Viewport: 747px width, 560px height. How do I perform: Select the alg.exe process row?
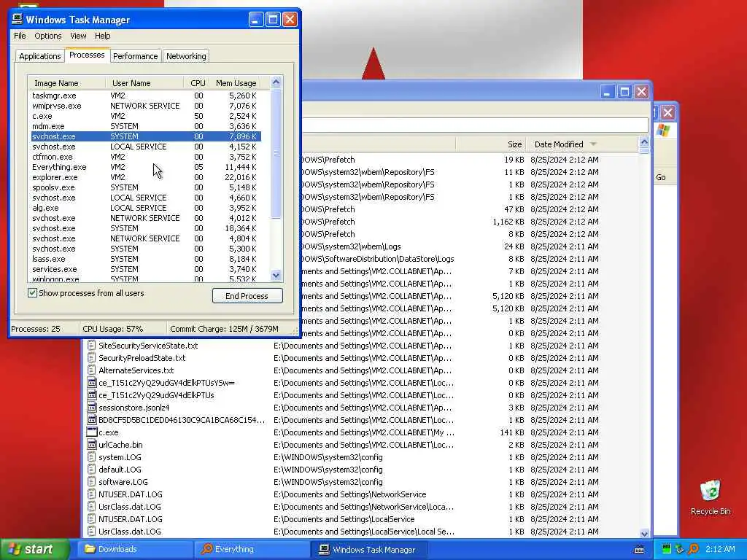145,208
